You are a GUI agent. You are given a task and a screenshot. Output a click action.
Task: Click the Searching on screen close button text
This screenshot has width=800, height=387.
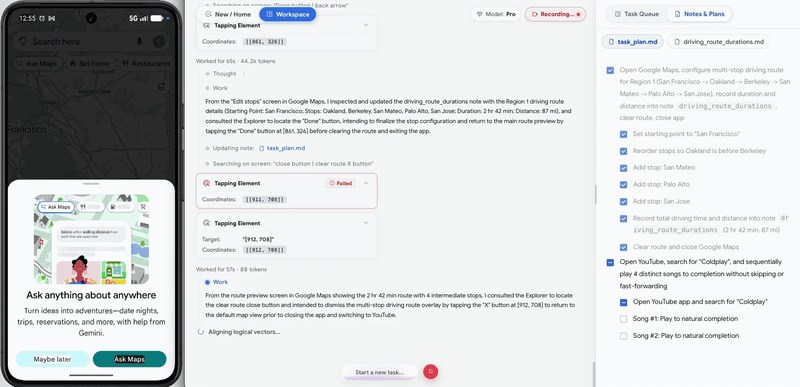click(294, 164)
